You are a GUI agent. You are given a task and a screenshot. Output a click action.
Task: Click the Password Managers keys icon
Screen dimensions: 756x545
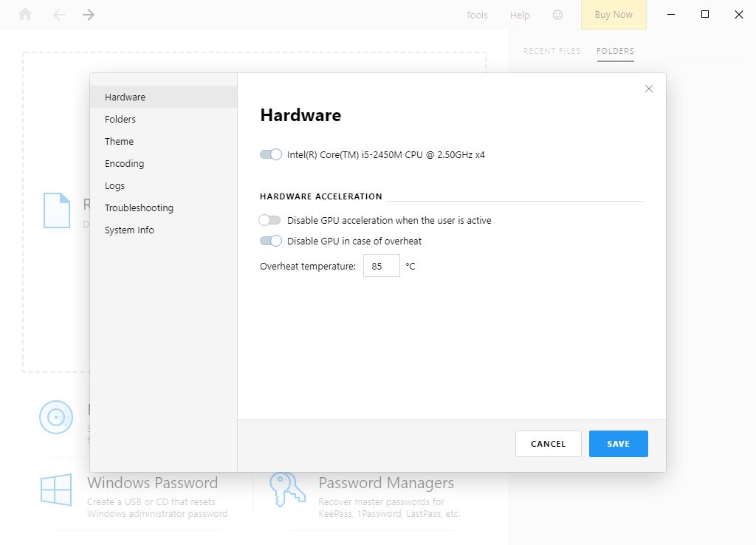pos(287,489)
